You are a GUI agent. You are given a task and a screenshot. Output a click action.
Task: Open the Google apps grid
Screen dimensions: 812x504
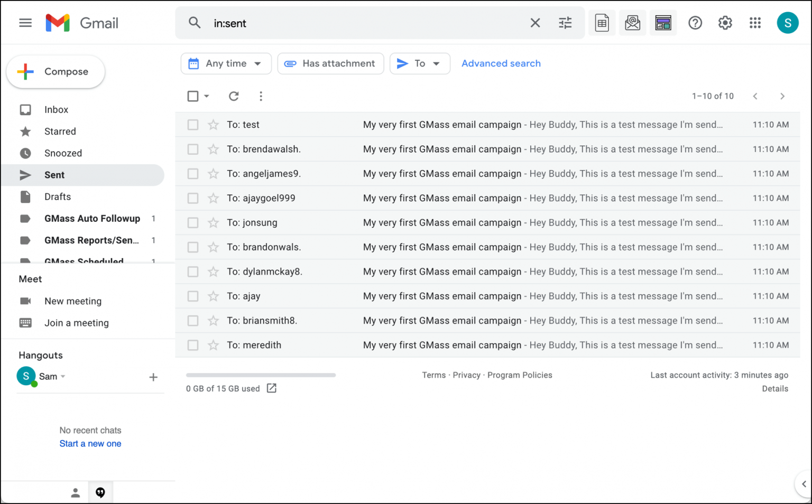[755, 23]
